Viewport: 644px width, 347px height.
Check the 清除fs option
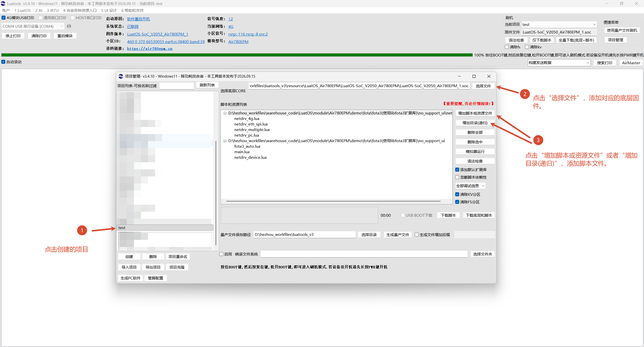[507, 47]
